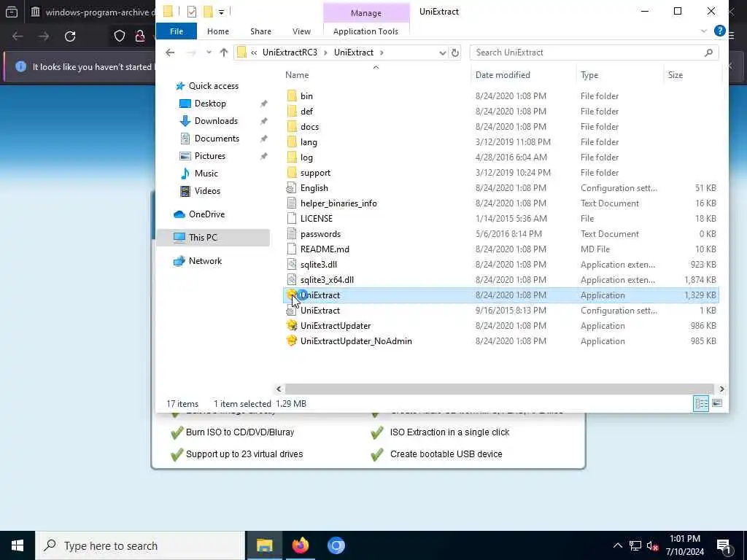
Task: Open Firefox from the taskbar
Action: click(x=301, y=545)
